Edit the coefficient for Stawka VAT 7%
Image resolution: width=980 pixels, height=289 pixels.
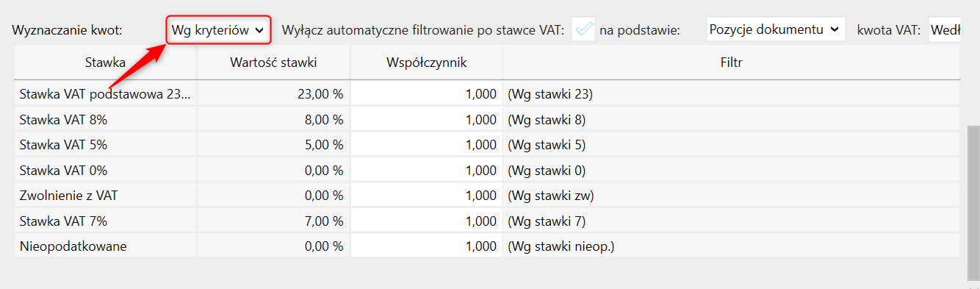coord(427,221)
